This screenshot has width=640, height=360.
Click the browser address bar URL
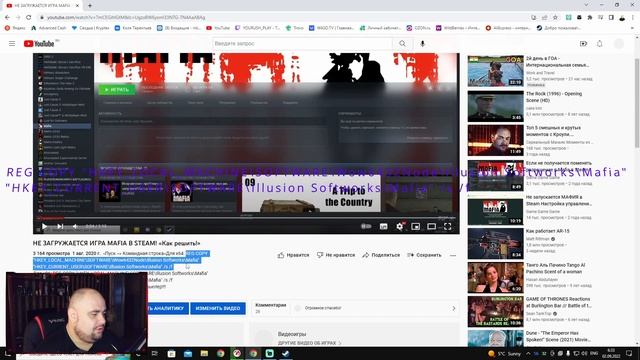click(126, 18)
